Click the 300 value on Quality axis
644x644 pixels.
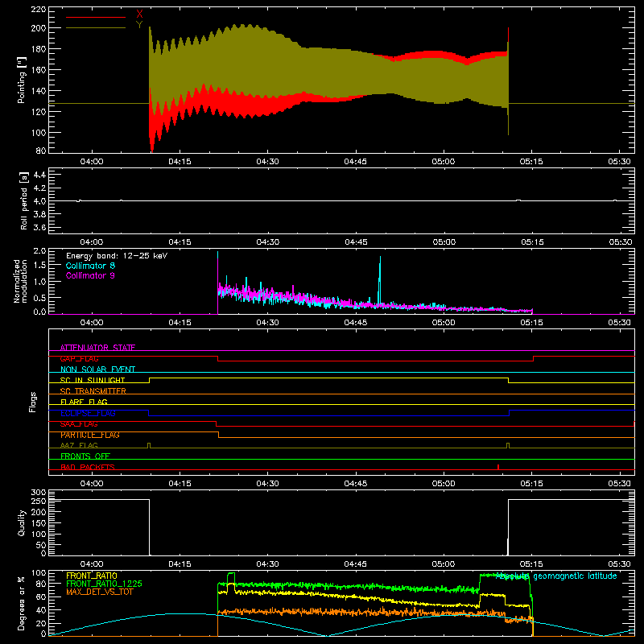point(38,493)
